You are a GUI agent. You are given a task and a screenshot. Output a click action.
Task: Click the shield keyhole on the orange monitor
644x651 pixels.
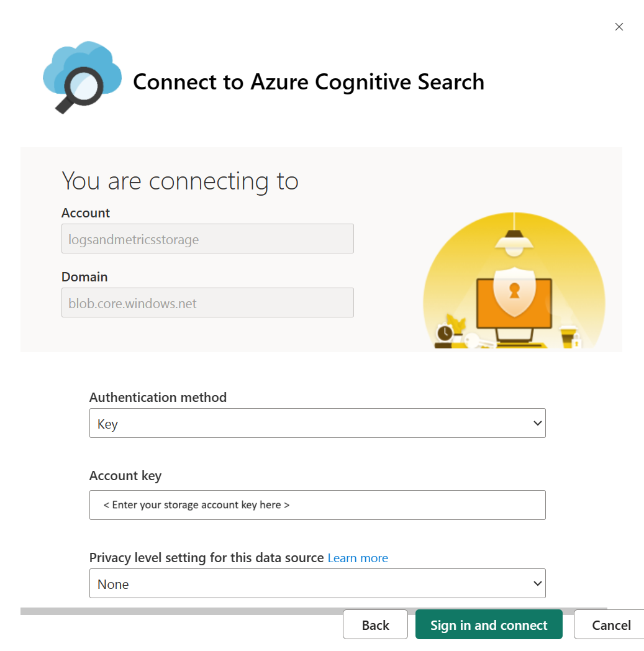(x=514, y=289)
